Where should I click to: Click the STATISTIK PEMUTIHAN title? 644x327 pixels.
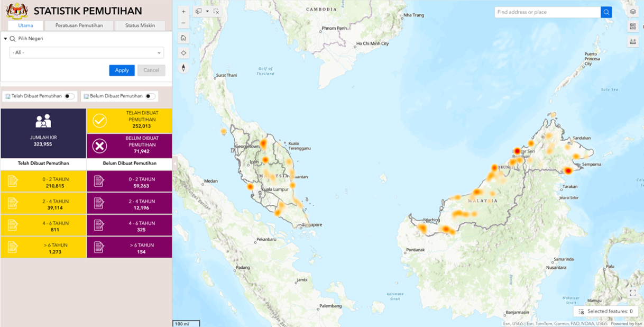tap(88, 11)
